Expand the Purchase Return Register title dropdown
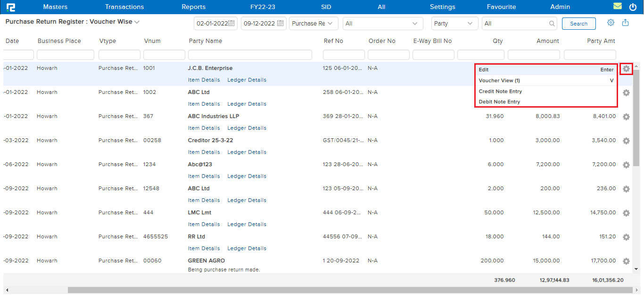This screenshot has width=644, height=295. pyautogui.click(x=137, y=22)
